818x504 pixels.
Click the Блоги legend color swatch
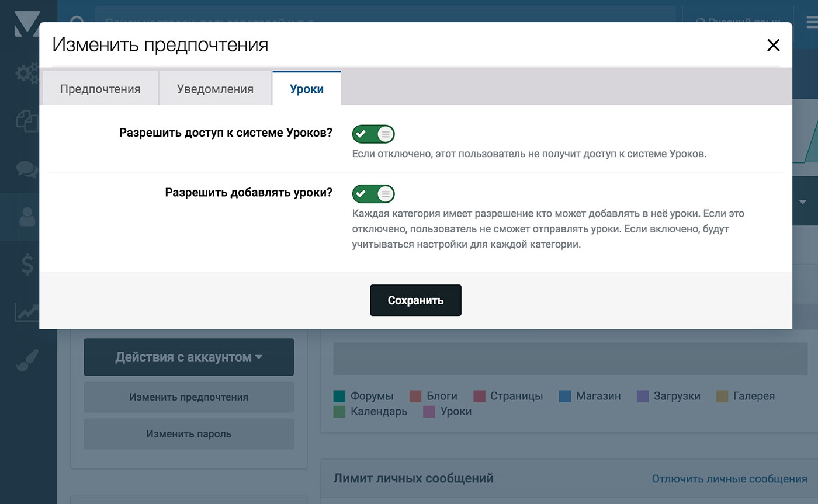point(415,397)
